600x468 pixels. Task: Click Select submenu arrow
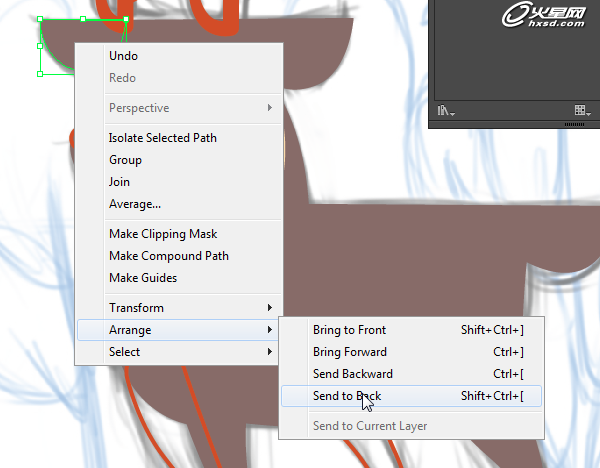click(x=270, y=352)
